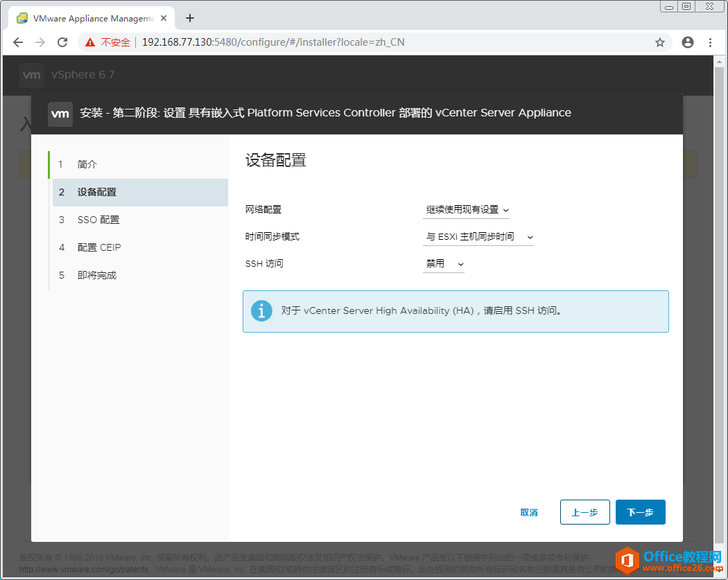Click the address bar URL
The height and width of the screenshot is (580, 728).
click(273, 42)
